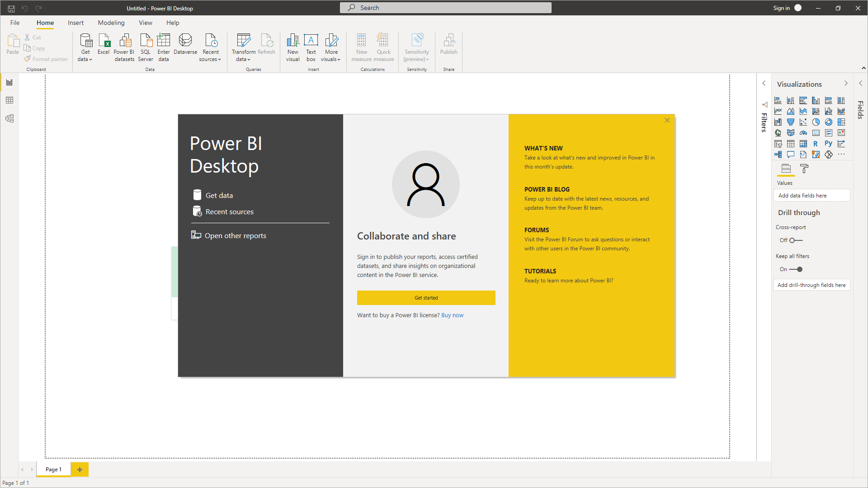Select the ribbon chart visual

[x=841, y=111]
